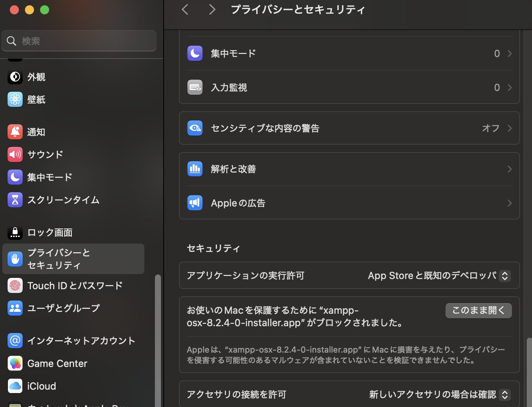The image size is (532, 407).
Task: Click the 通知 bell icon in sidebar
Action: coord(15,132)
